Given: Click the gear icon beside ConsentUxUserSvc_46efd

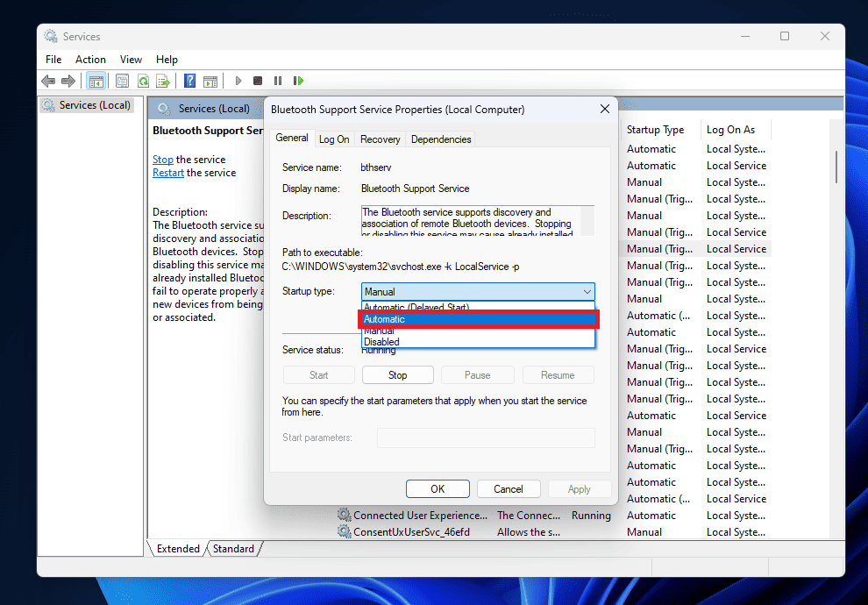Looking at the screenshot, I should click(345, 532).
